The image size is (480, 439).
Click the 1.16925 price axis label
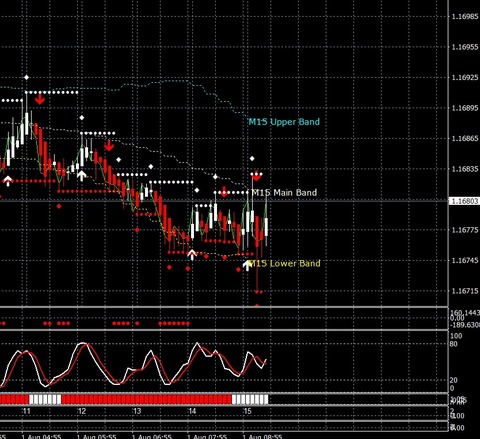pos(465,78)
